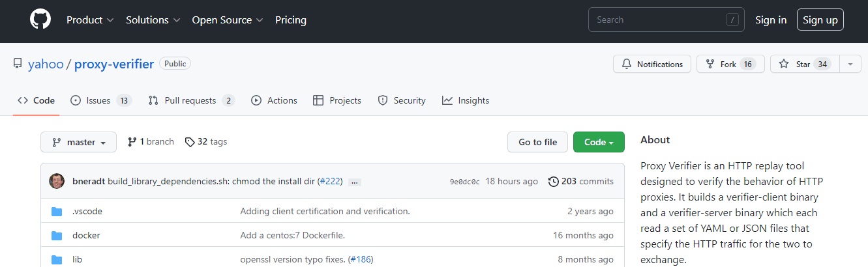This screenshot has width=868, height=267.
Task: Expand the star lists dropdown arrow
Action: [x=850, y=64]
